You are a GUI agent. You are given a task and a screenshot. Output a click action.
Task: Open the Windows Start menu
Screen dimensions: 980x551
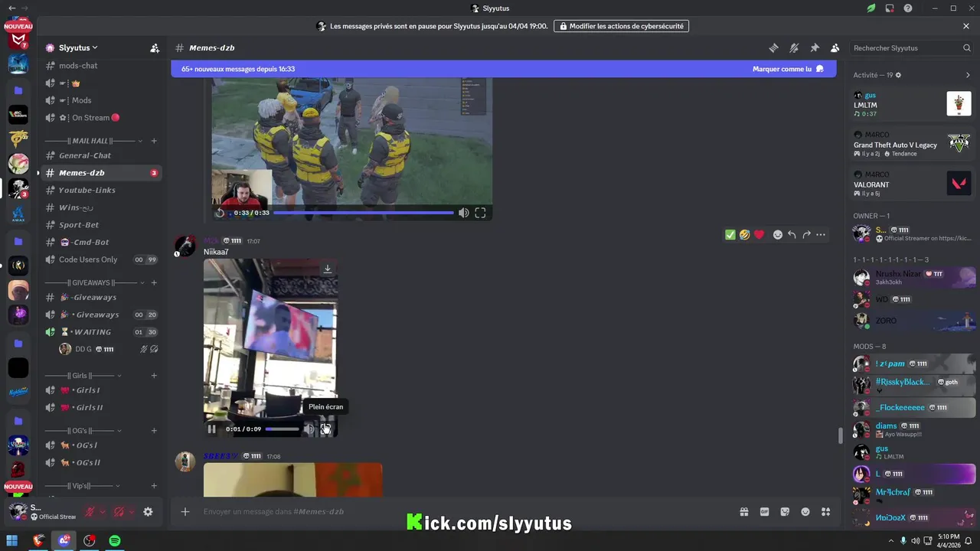click(12, 541)
